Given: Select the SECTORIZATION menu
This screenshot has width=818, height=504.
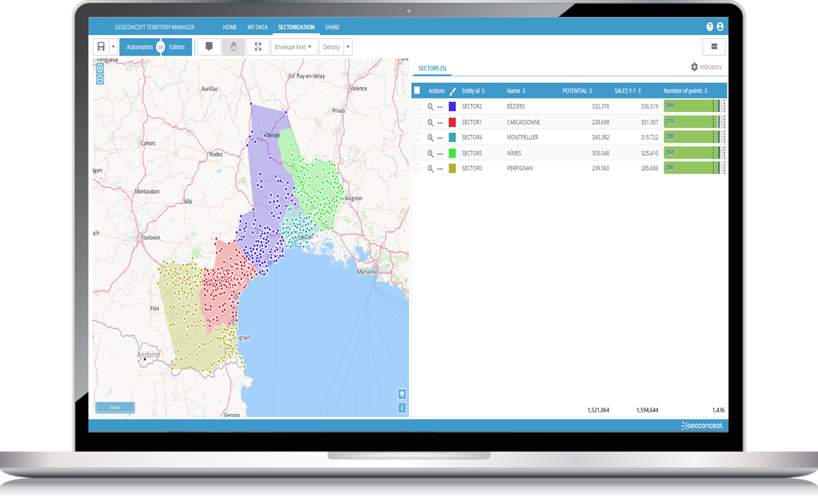Looking at the screenshot, I should (296, 27).
